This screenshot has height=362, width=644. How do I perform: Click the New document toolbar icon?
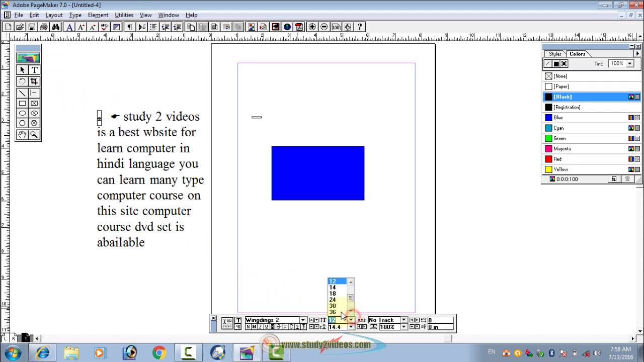pyautogui.click(x=9, y=27)
